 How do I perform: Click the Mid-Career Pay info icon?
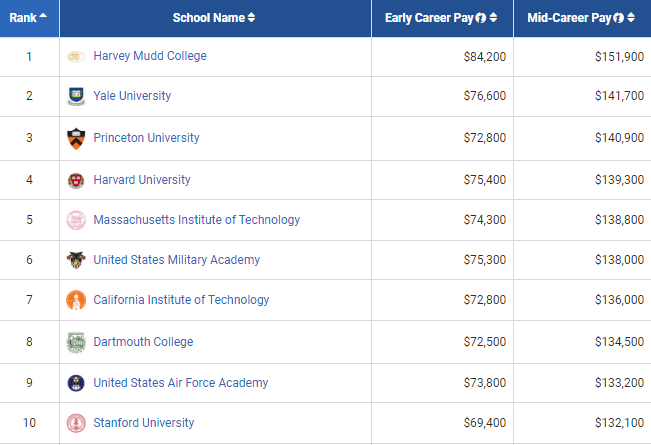point(619,18)
